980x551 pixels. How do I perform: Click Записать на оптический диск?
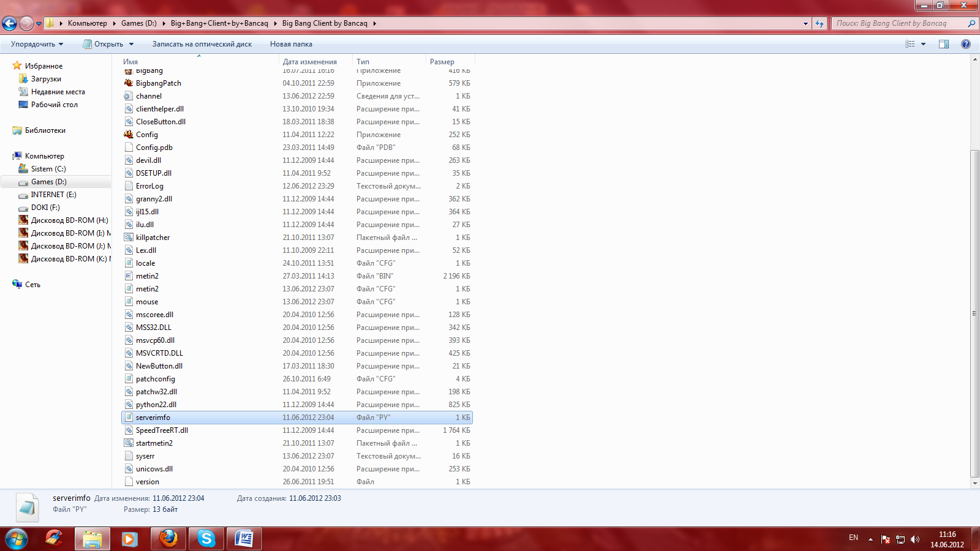click(x=202, y=44)
